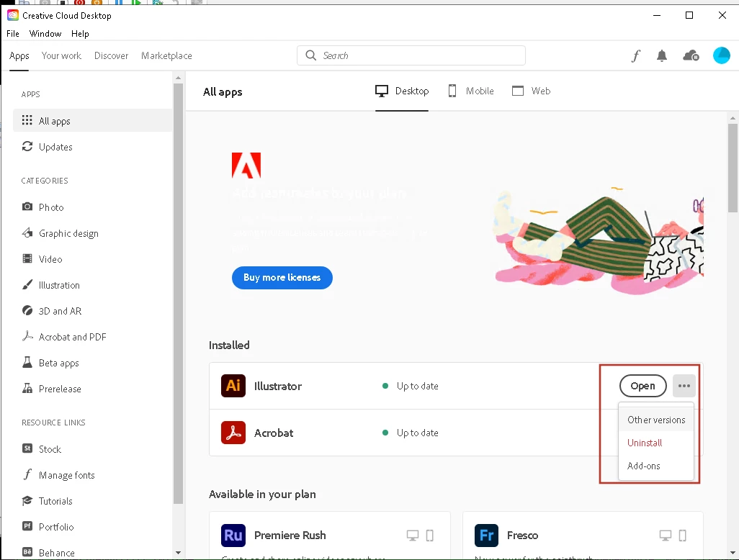Open the account profile avatar
Screen dimensions: 739x560
(x=722, y=55)
